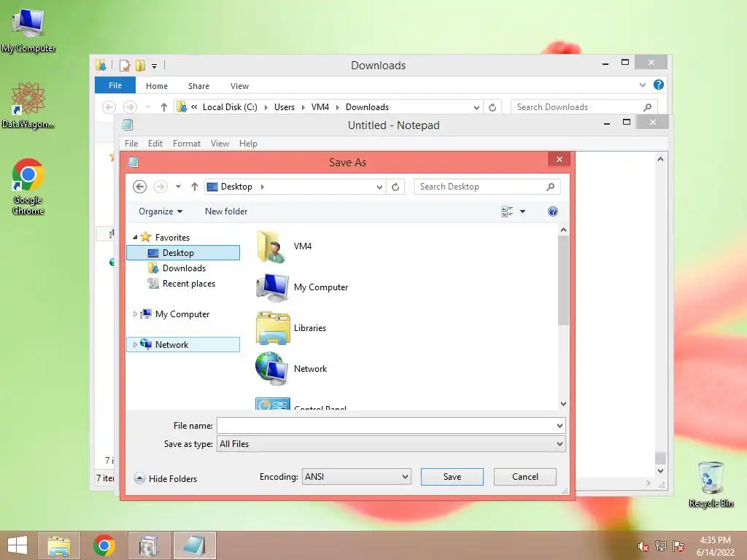Open Google Chrome desktop shortcut
747x560 pixels.
click(28, 186)
